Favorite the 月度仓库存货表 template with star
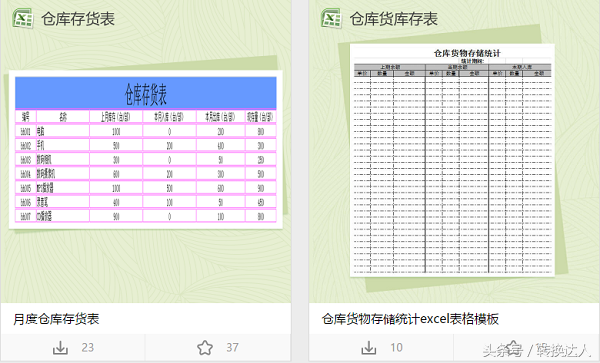600x363 pixels. click(x=205, y=347)
